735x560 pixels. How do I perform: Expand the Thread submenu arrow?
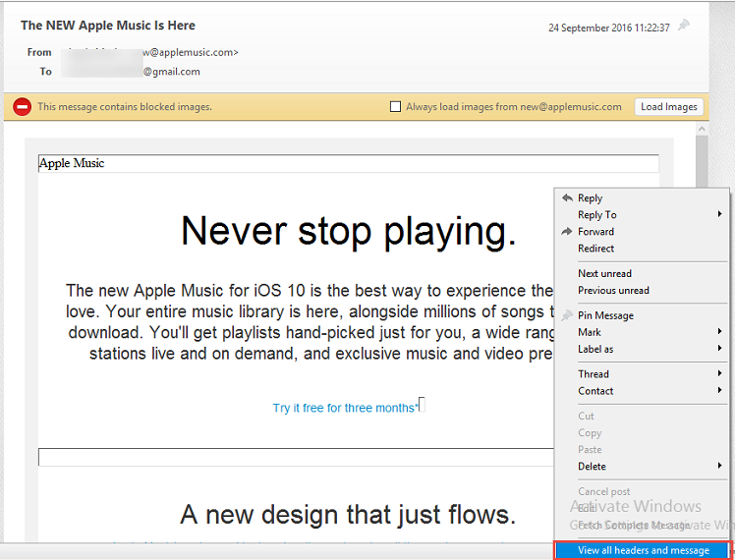[719, 373]
